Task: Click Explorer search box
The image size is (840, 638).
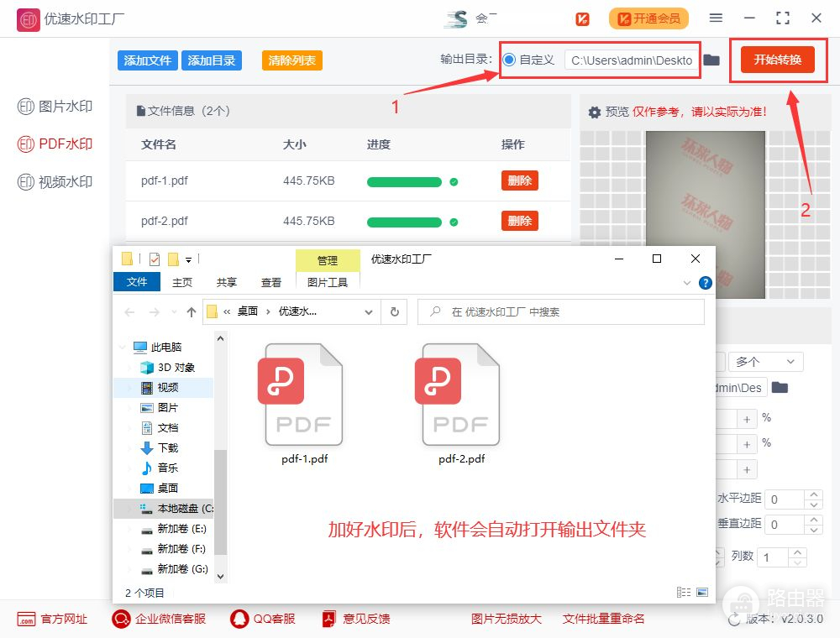Action: 561,311
